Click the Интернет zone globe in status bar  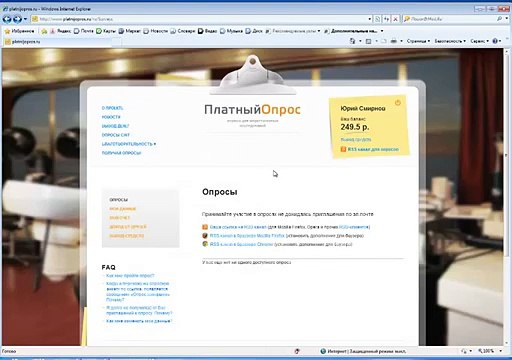point(323,351)
